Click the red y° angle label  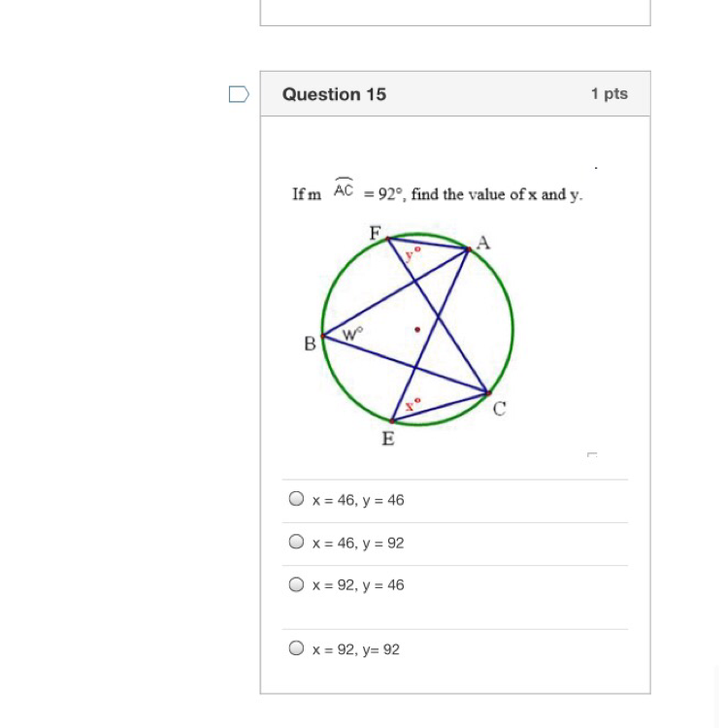pyautogui.click(x=412, y=254)
